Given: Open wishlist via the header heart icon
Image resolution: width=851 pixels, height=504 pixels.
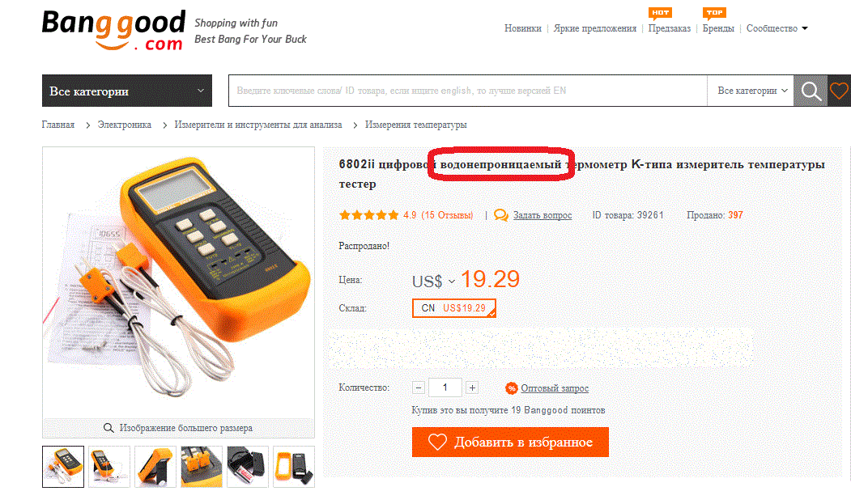Looking at the screenshot, I should point(839,91).
